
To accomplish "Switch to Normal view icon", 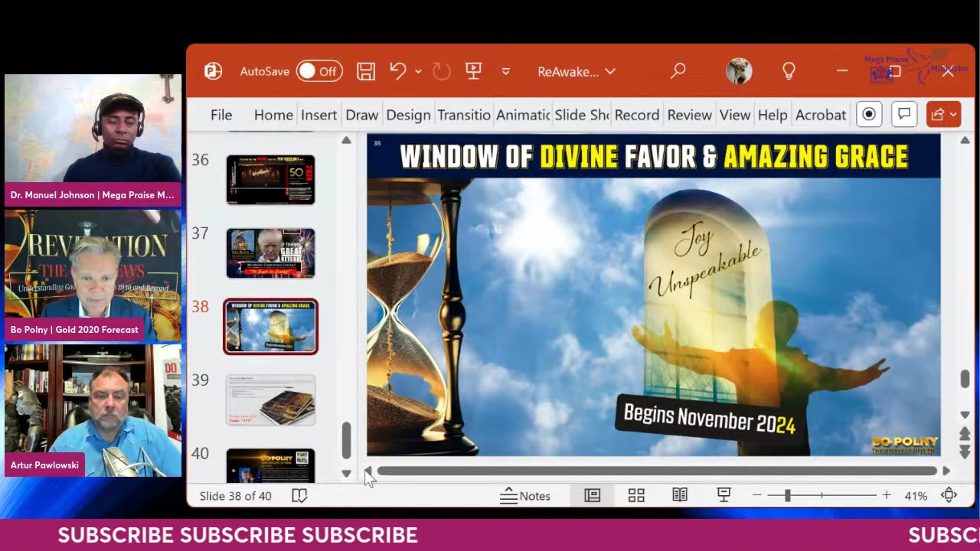I will [593, 496].
